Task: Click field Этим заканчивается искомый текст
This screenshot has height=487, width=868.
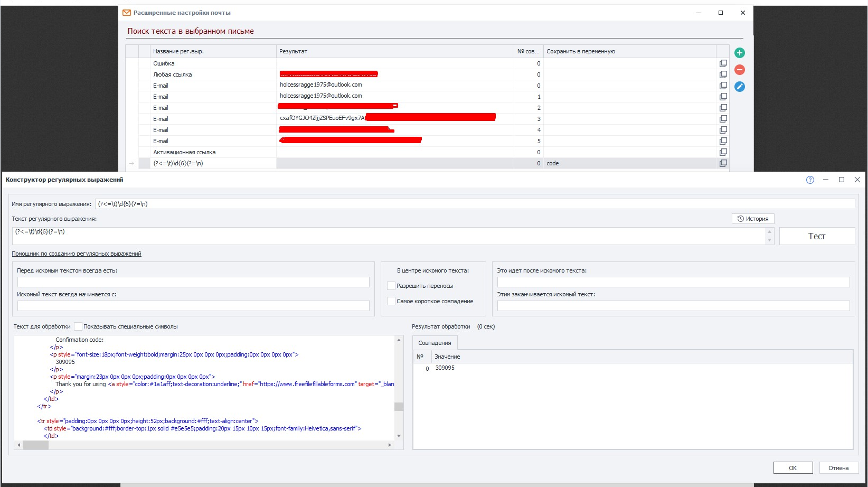Action: (x=673, y=306)
